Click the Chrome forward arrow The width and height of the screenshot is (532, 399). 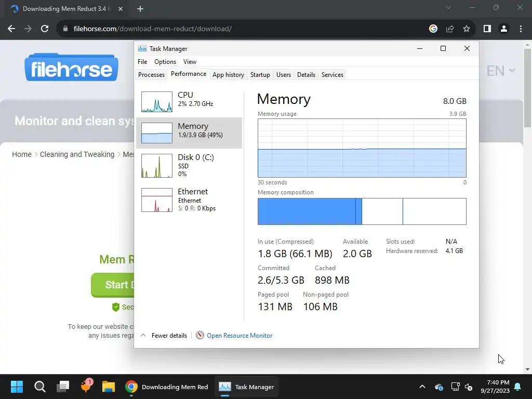(28, 29)
